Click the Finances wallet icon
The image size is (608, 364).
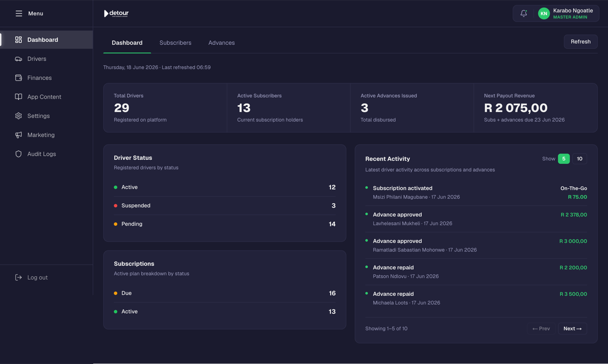[x=18, y=78]
